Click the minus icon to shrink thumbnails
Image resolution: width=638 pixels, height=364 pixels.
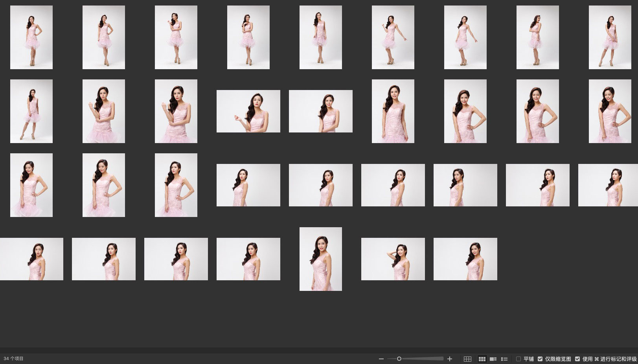[381, 359]
